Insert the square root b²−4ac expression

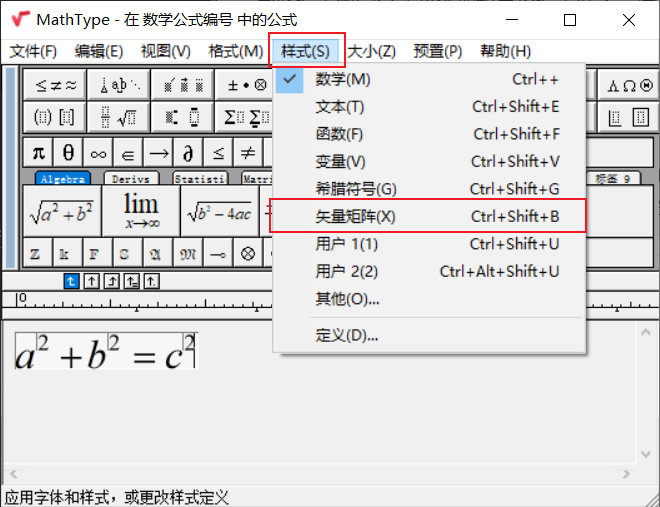[x=220, y=211]
